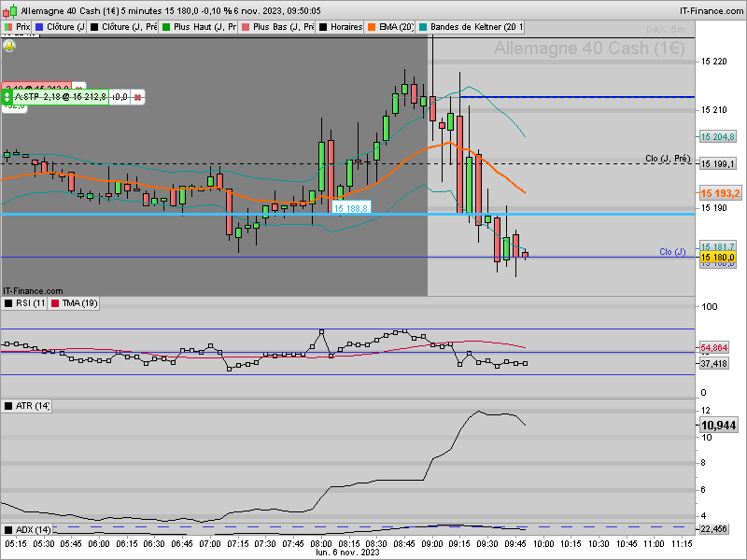747x560 pixels.
Task: Open the ADX (14) indicator label
Action: click(x=28, y=529)
